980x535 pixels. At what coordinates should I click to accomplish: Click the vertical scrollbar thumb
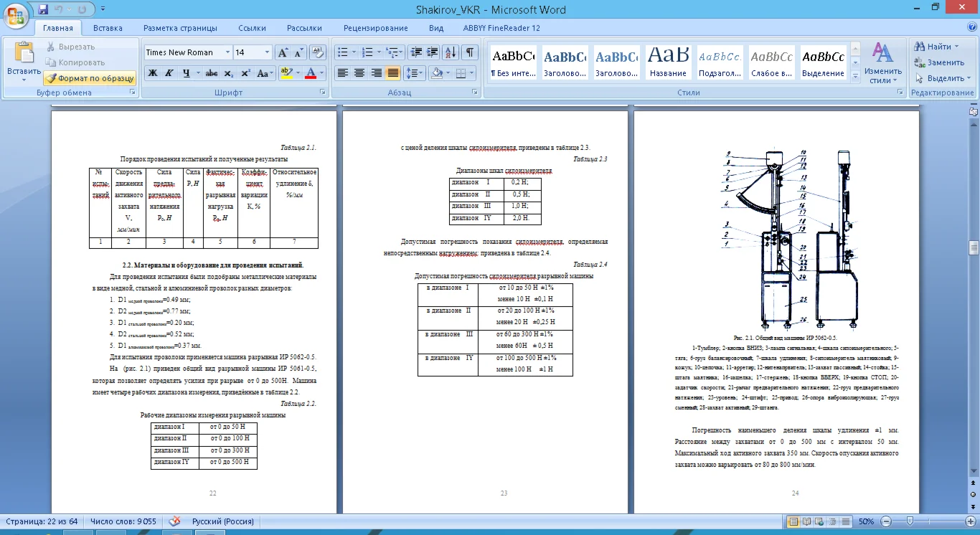click(974, 248)
